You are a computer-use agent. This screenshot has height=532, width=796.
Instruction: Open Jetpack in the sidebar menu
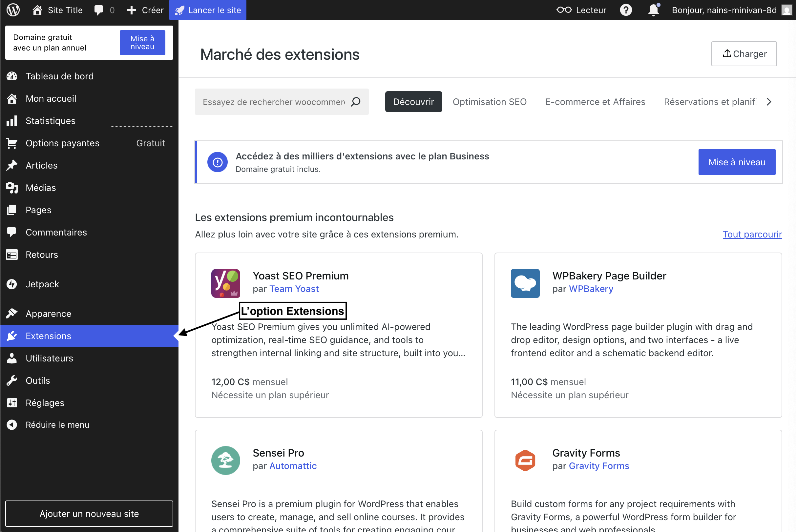(42, 284)
